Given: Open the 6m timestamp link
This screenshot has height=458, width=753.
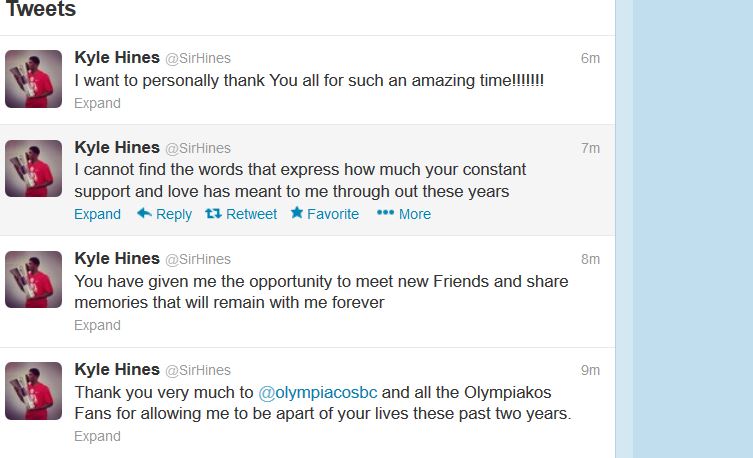Looking at the screenshot, I should [590, 58].
